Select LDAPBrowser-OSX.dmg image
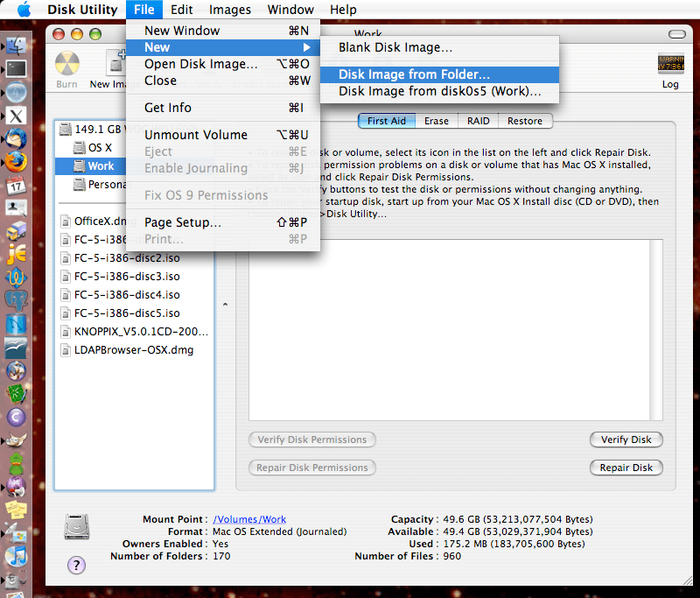 [x=135, y=350]
